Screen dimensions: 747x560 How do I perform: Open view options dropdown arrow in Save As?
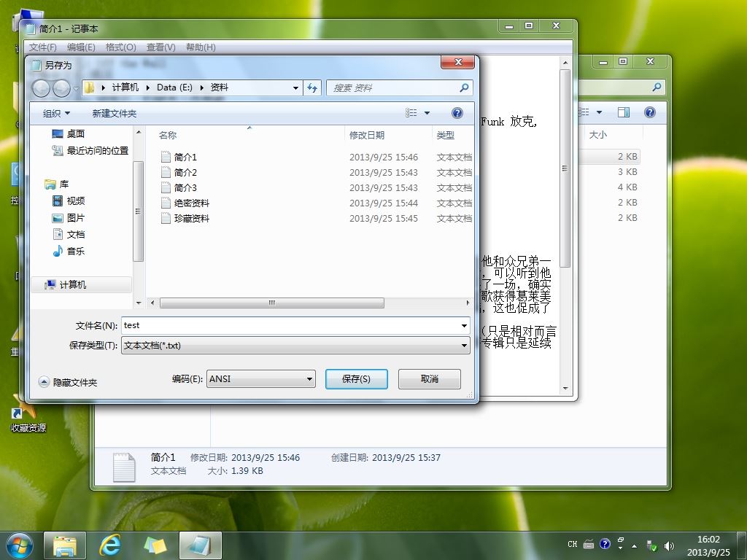(x=427, y=113)
